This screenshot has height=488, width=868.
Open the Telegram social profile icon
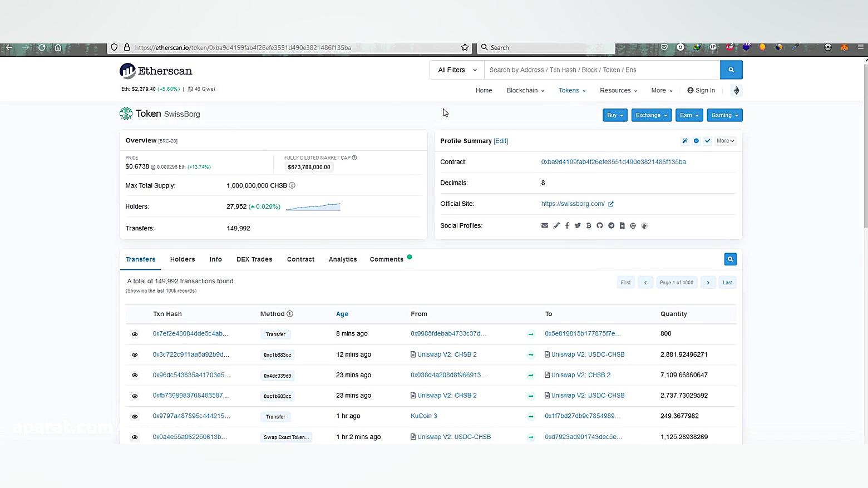pyautogui.click(x=611, y=225)
